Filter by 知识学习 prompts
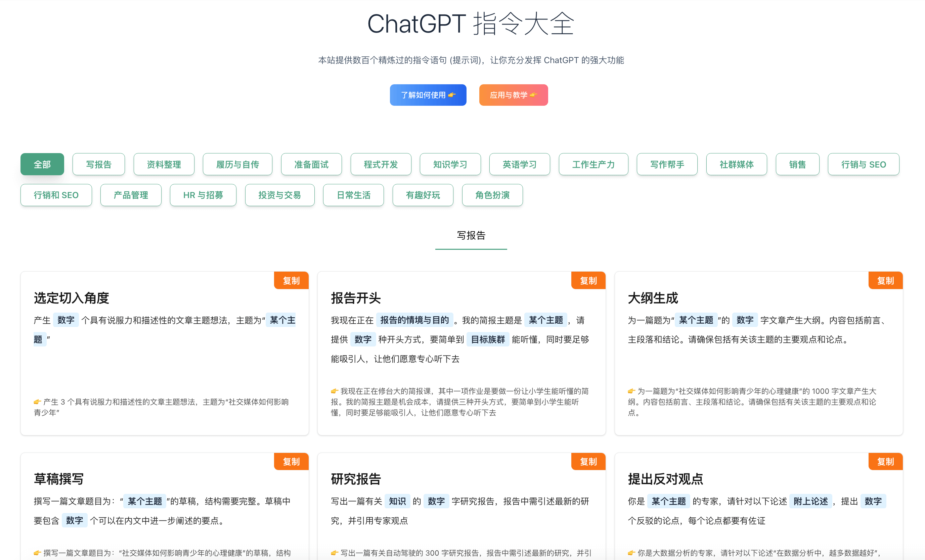Screen dimensions: 925x560 point(450,164)
